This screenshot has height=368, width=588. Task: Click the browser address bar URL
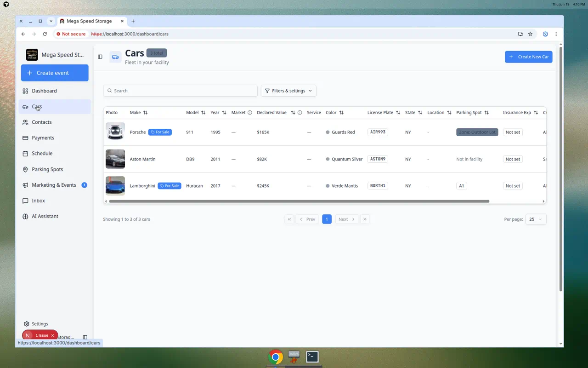pos(130,34)
